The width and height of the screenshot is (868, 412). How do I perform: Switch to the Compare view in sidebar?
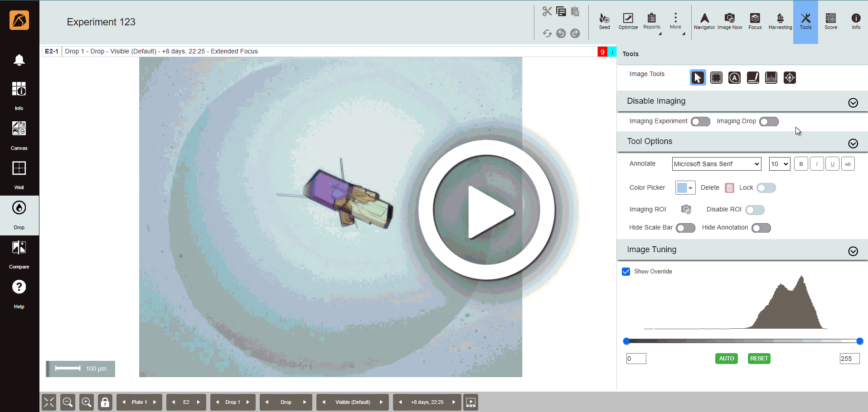tap(19, 254)
